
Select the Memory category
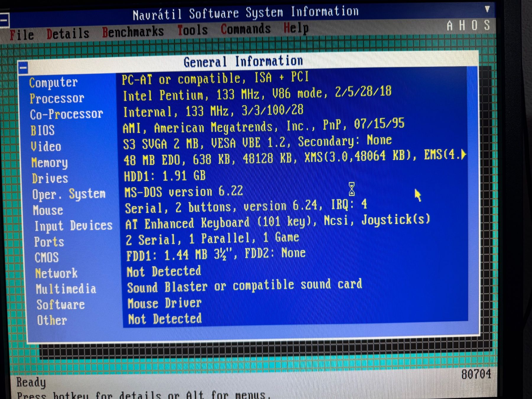(50, 163)
